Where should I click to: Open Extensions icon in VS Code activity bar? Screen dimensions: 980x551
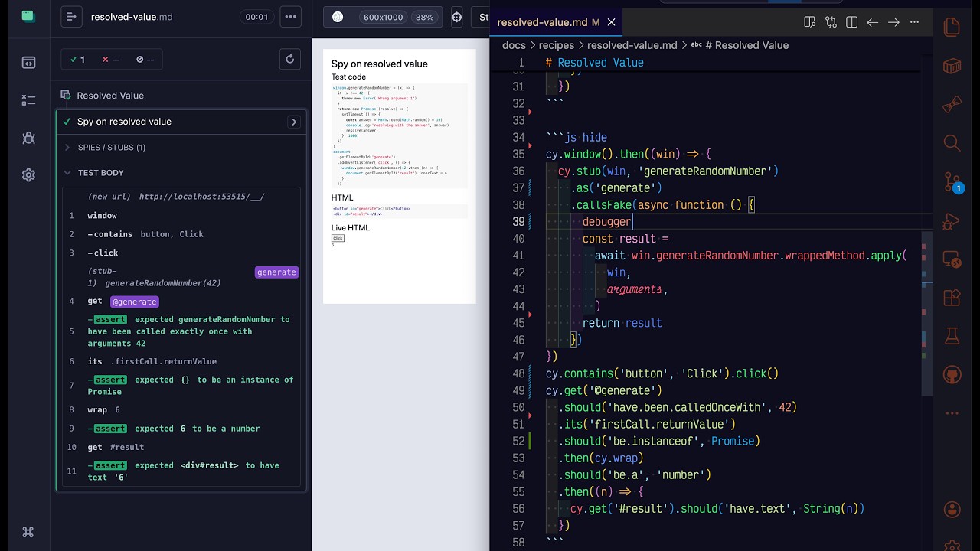pyautogui.click(x=952, y=298)
